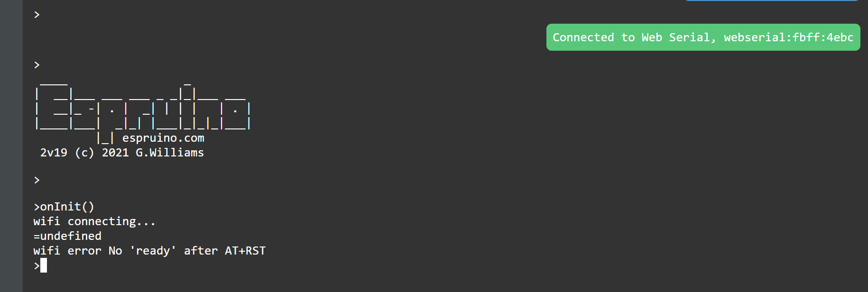Click the 'wifi connecting...' output line
This screenshot has height=292, width=868.
point(94,221)
